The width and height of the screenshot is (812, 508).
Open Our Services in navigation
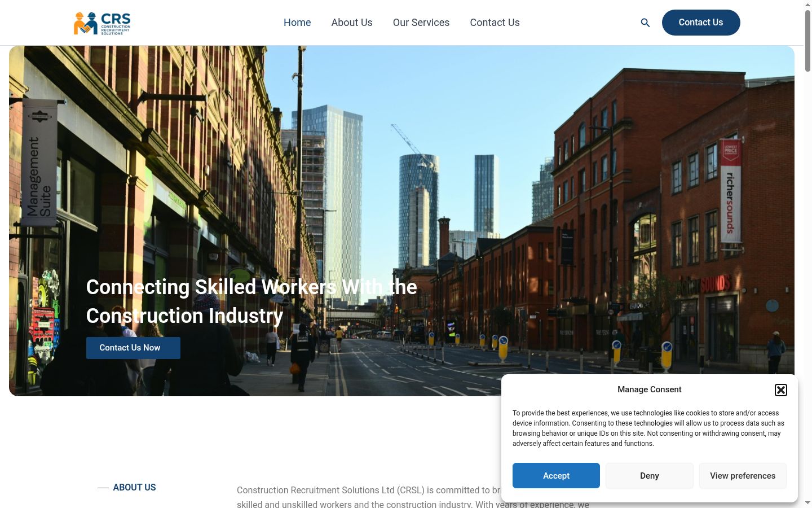click(421, 23)
